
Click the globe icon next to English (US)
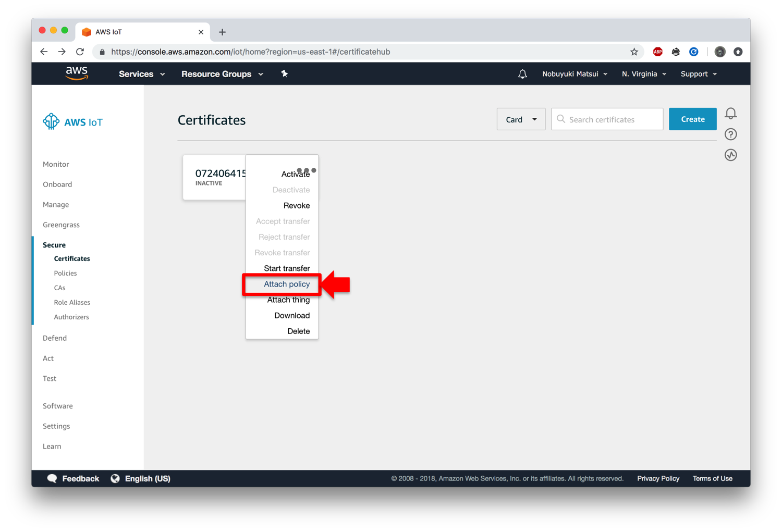click(x=115, y=478)
